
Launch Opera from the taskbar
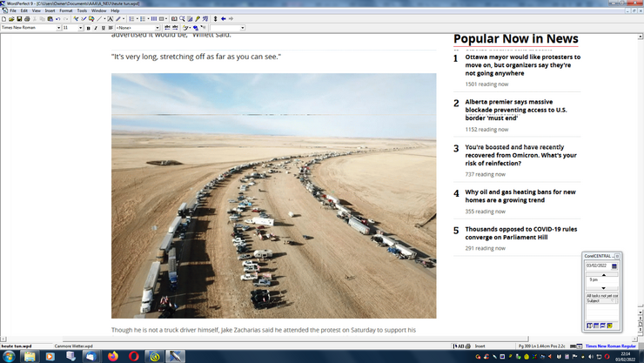(x=133, y=356)
